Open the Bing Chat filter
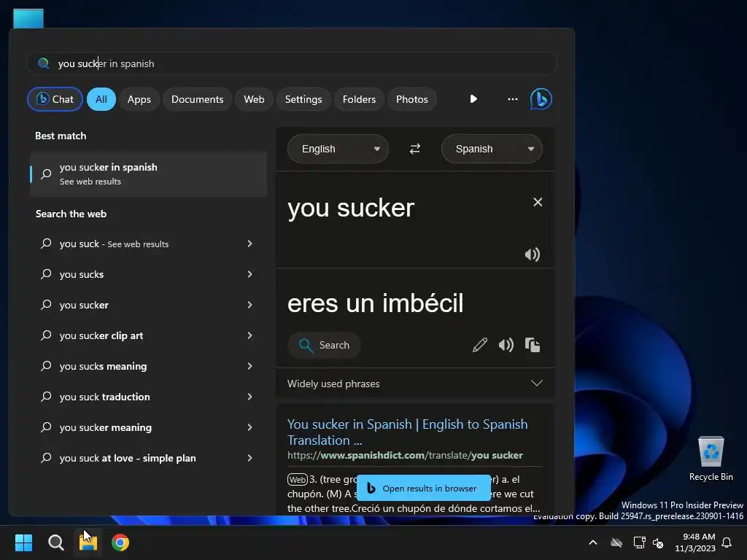 click(55, 99)
